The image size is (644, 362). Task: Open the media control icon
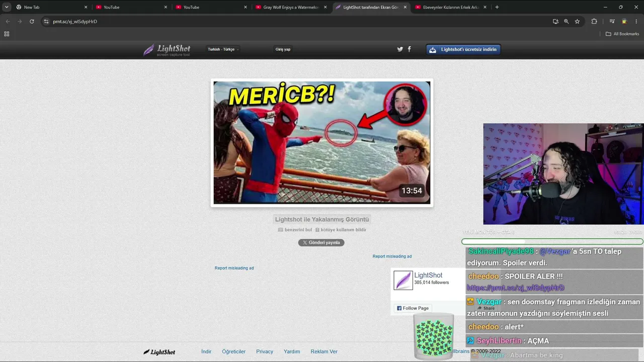pyautogui.click(x=612, y=22)
